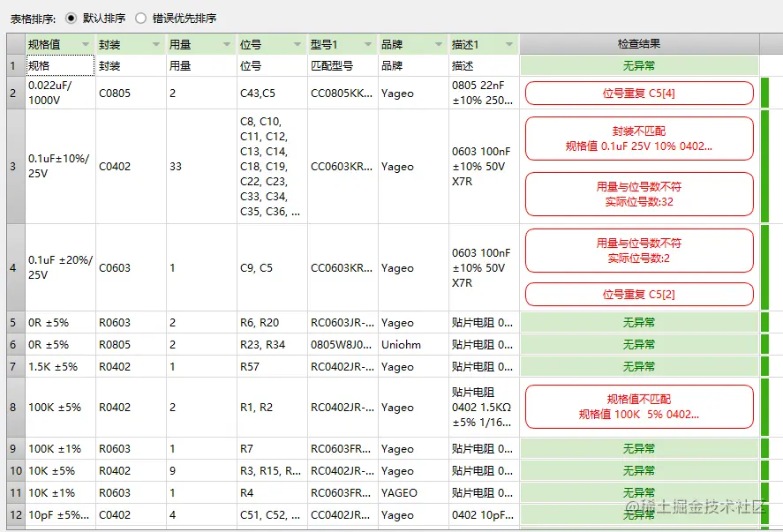Click the R6, R20 designator cell
Screen dimensions: 783x532
click(x=272, y=322)
